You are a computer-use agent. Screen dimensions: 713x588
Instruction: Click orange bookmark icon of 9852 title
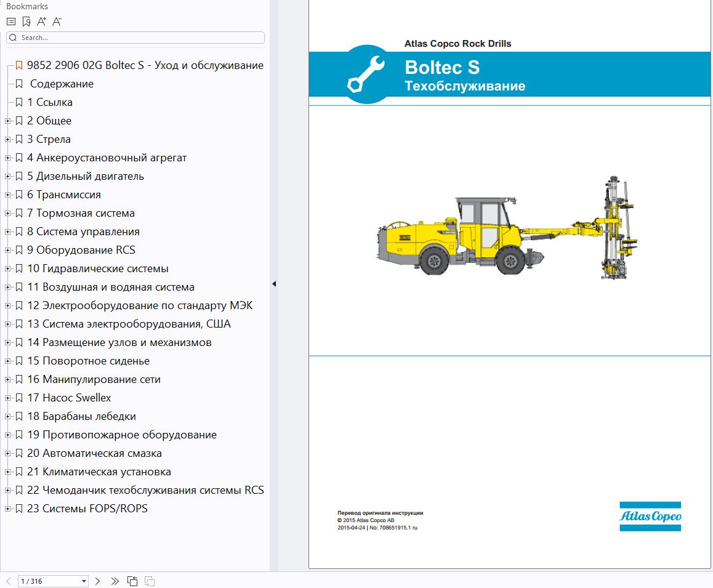coord(19,65)
